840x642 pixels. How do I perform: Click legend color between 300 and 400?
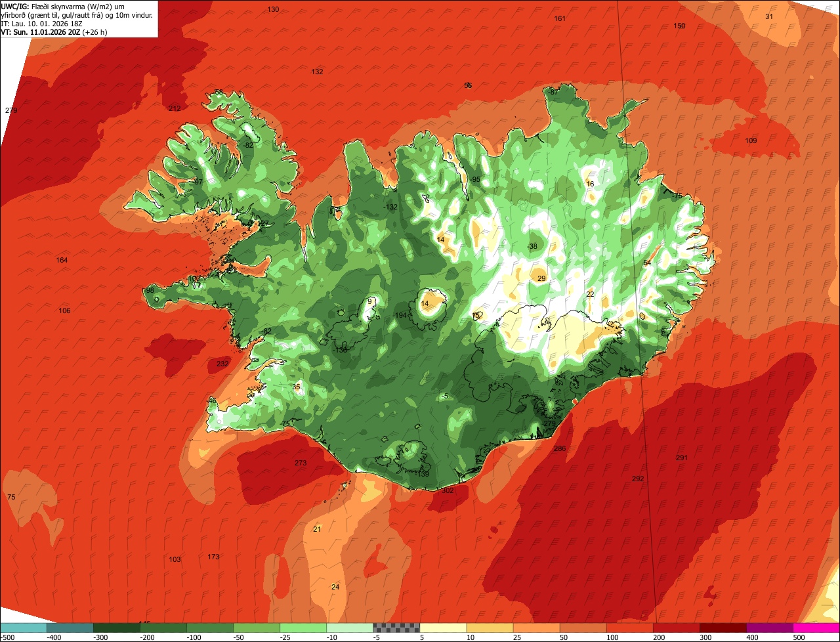tap(723, 628)
